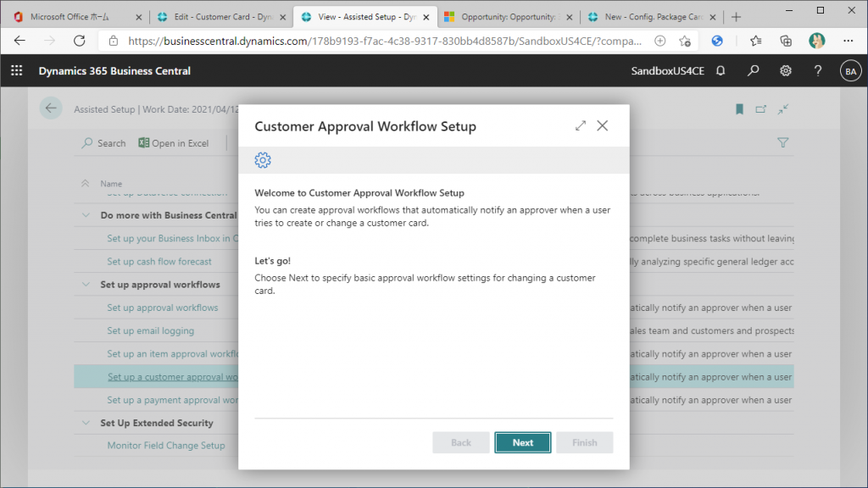
Task: Select the View - Assisted Setup tab
Action: click(365, 17)
